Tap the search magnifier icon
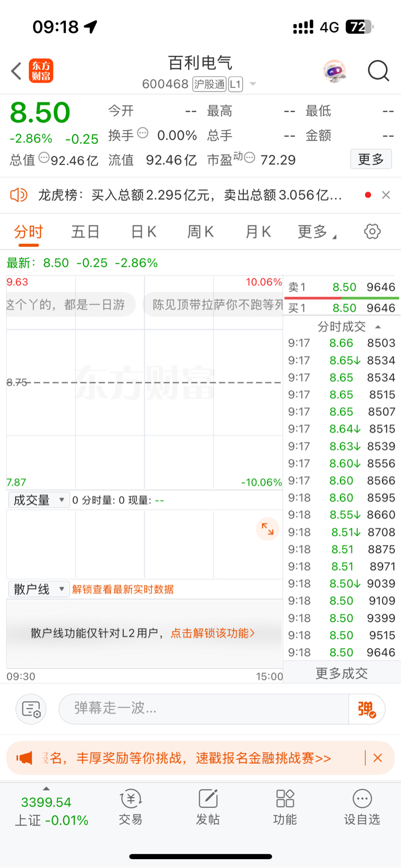The height and width of the screenshot is (868, 401). [x=379, y=71]
